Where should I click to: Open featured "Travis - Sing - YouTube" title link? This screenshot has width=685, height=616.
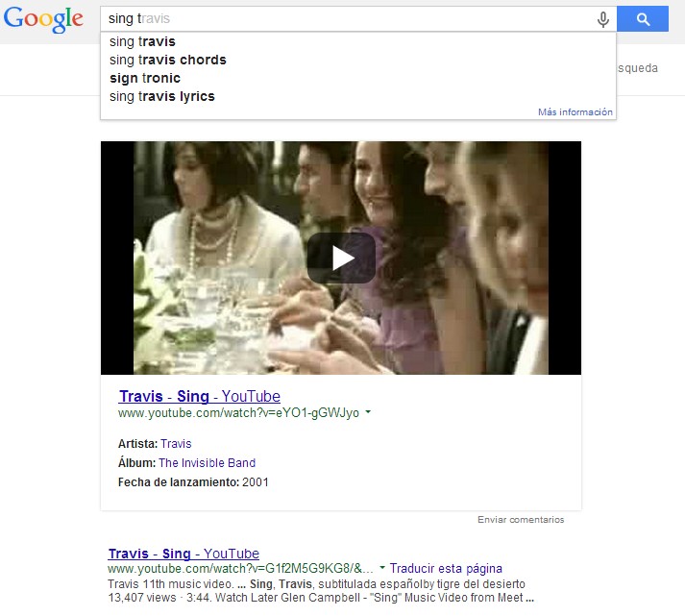click(x=199, y=396)
